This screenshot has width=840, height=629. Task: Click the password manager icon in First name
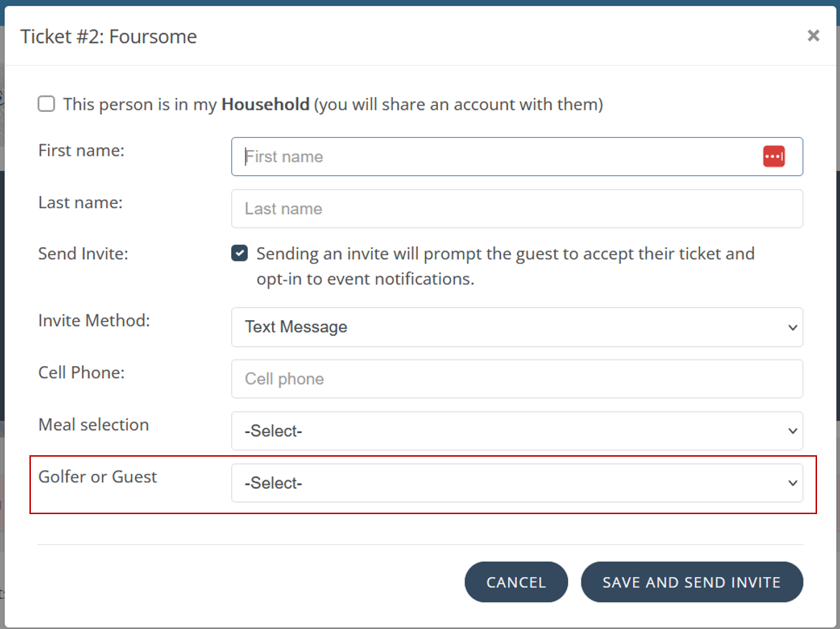[773, 157]
